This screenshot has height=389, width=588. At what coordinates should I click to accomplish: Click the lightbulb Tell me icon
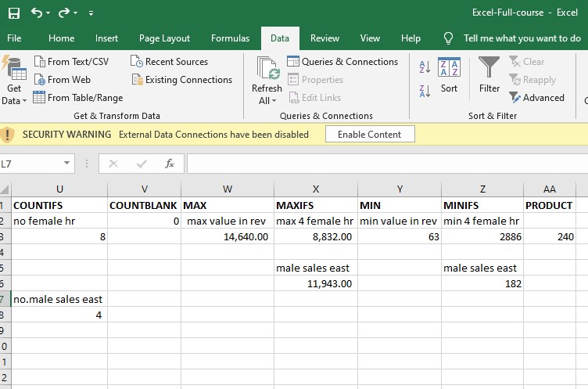448,38
